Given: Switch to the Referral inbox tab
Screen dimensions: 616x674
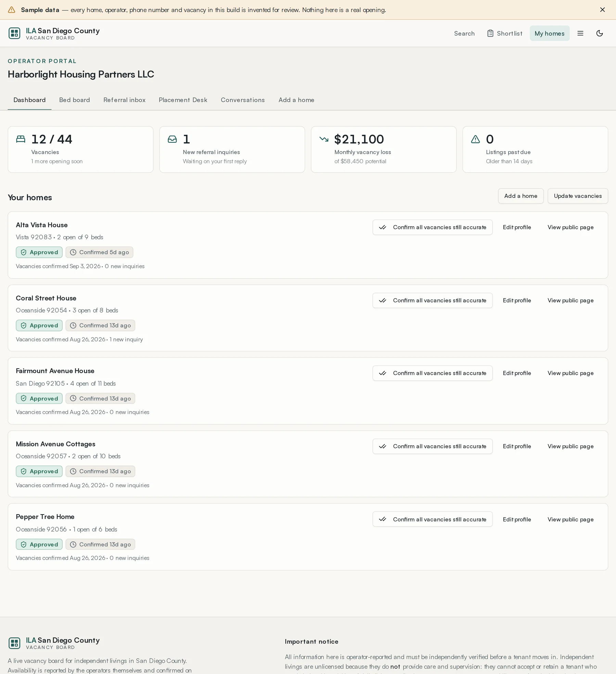Looking at the screenshot, I should pyautogui.click(x=125, y=100).
